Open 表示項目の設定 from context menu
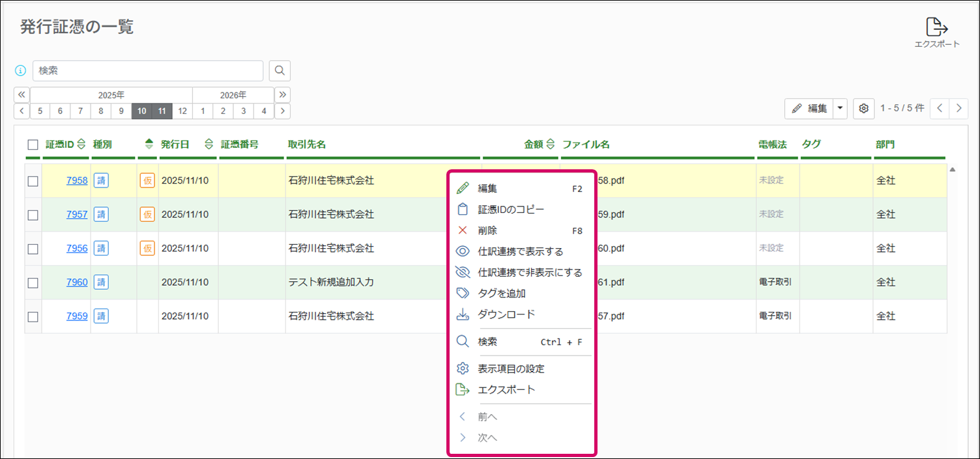 [511, 369]
